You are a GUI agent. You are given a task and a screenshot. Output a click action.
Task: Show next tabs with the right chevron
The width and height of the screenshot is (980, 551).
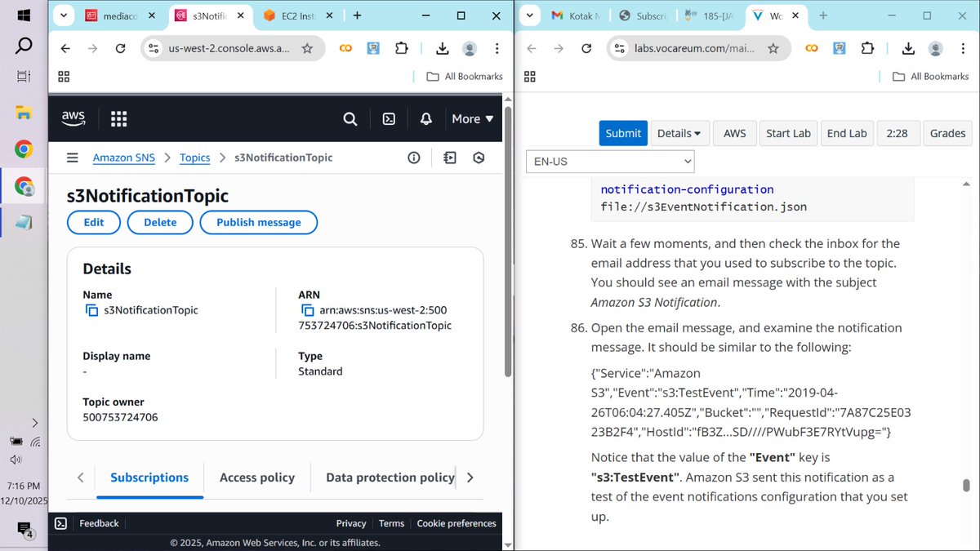[x=470, y=478]
